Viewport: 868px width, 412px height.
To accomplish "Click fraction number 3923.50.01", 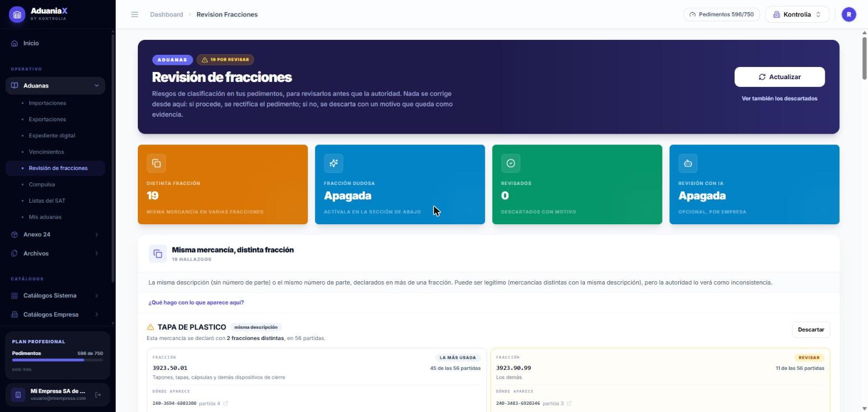I will (170, 368).
